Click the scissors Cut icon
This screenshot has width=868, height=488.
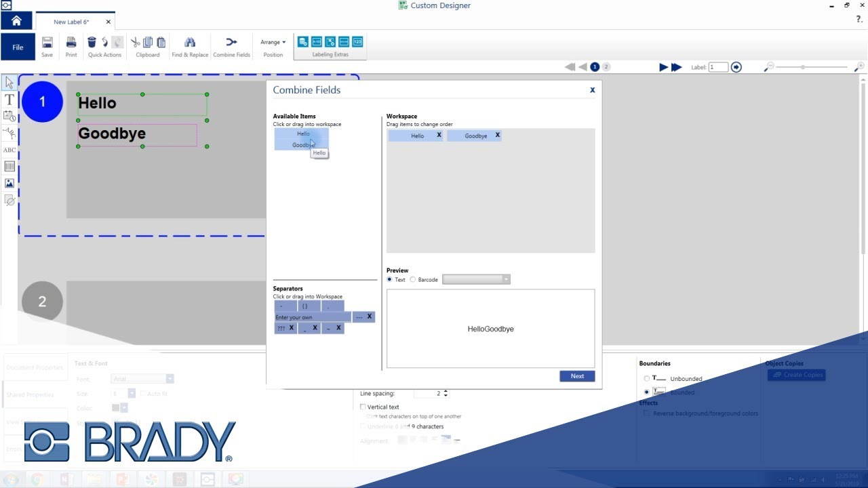[136, 42]
